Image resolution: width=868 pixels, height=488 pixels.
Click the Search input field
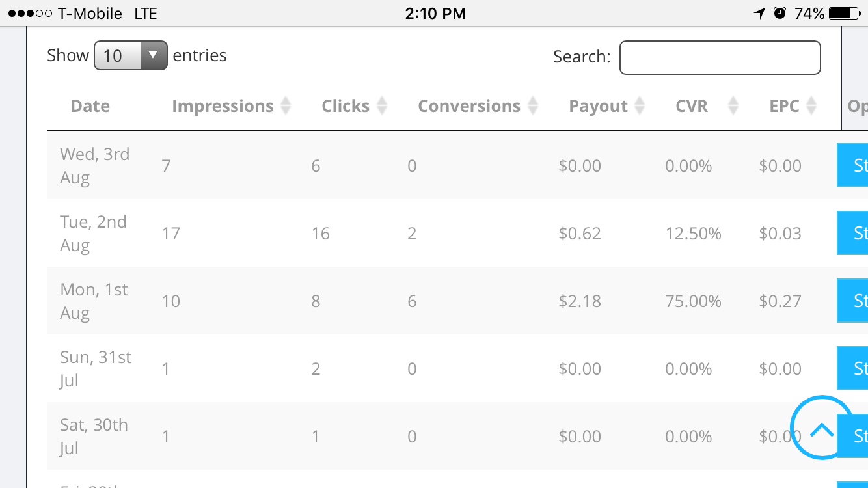[x=720, y=57]
